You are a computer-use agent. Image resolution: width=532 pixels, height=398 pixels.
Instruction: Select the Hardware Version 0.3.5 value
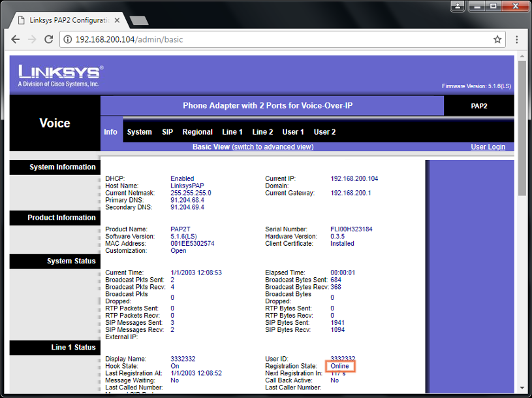pos(337,237)
